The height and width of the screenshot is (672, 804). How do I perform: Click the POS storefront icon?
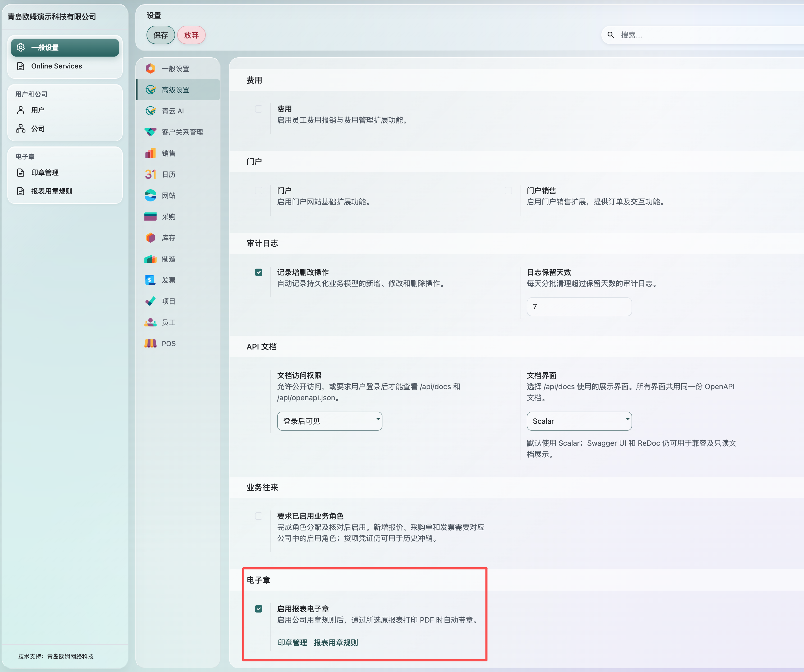pyautogui.click(x=150, y=343)
